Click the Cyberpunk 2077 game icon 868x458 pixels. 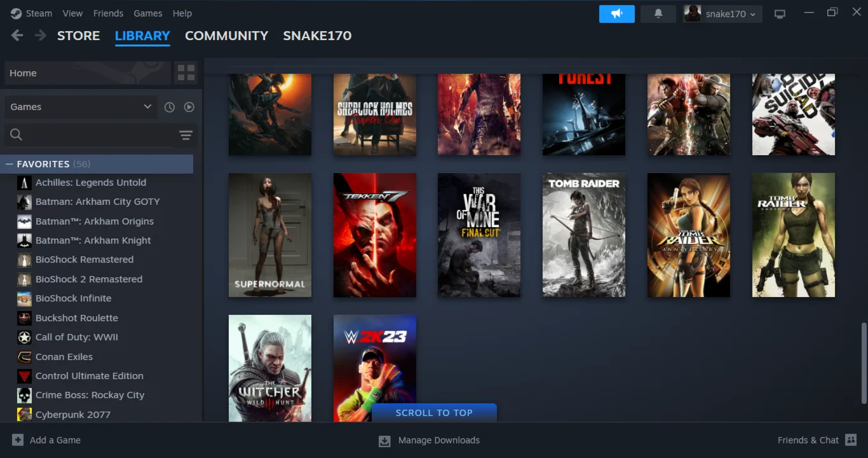(x=24, y=415)
